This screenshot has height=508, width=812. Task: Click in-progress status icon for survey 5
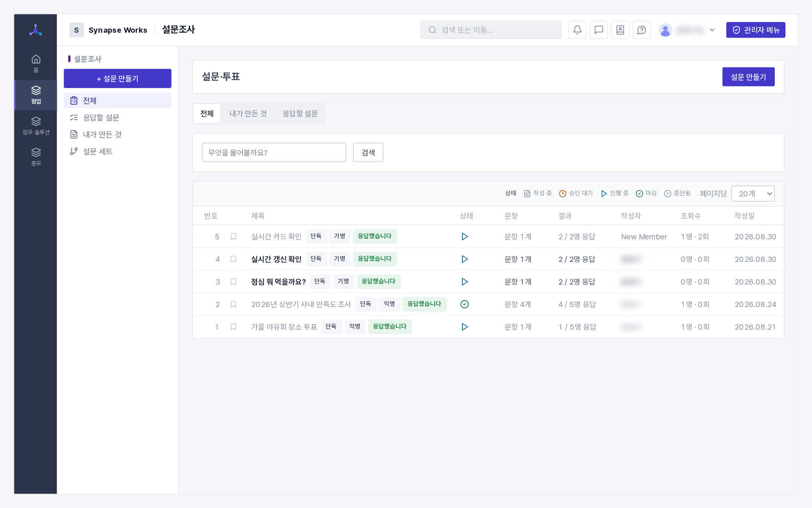[465, 237]
